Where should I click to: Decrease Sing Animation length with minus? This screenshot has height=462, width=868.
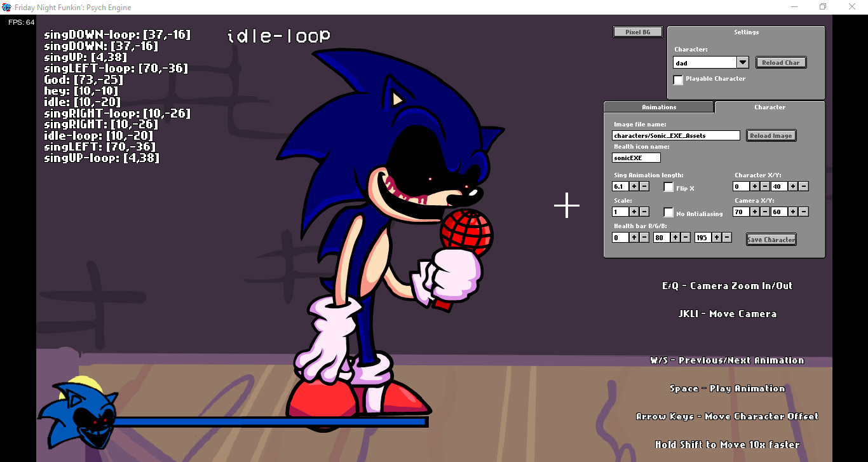point(644,186)
